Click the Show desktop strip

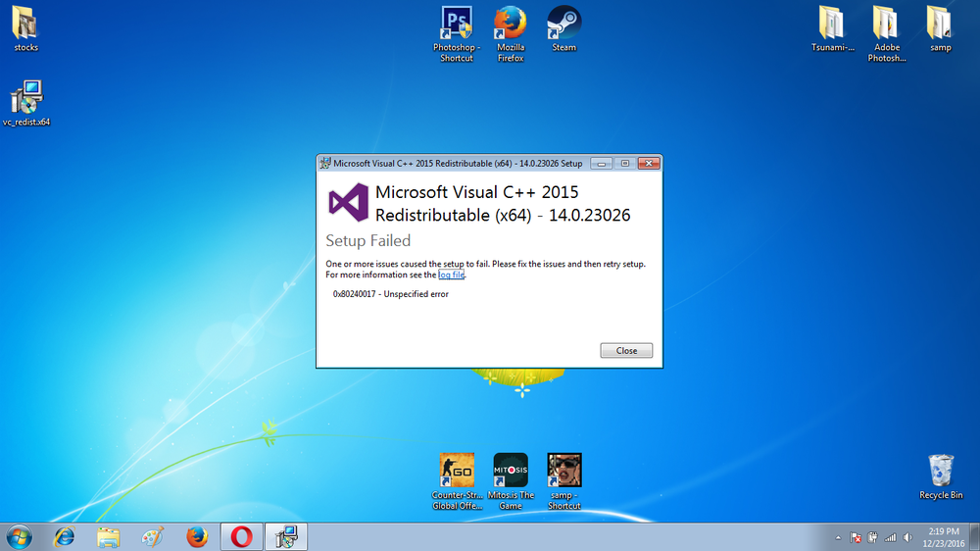click(x=975, y=537)
